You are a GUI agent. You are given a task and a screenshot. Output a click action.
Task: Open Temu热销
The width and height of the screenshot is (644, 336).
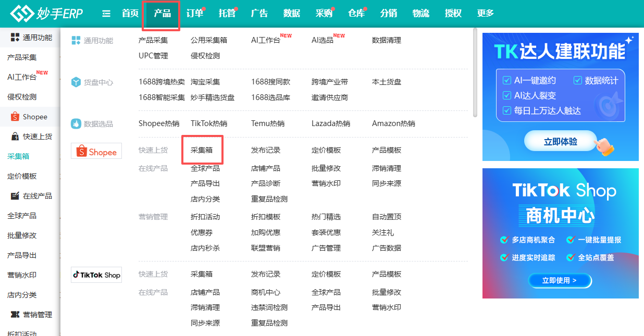[268, 123]
